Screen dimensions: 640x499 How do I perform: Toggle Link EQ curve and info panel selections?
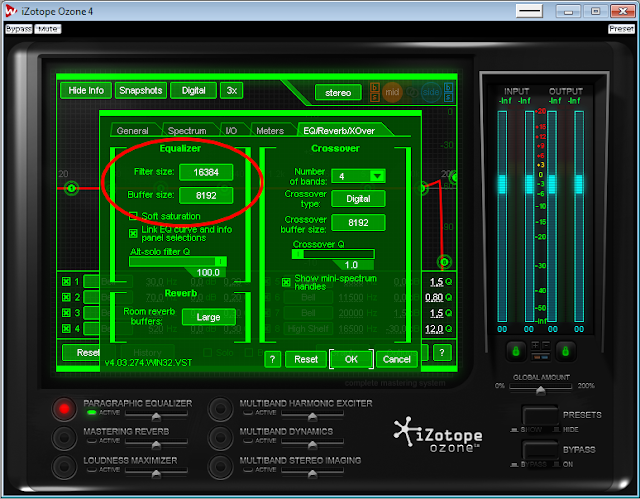point(133,233)
